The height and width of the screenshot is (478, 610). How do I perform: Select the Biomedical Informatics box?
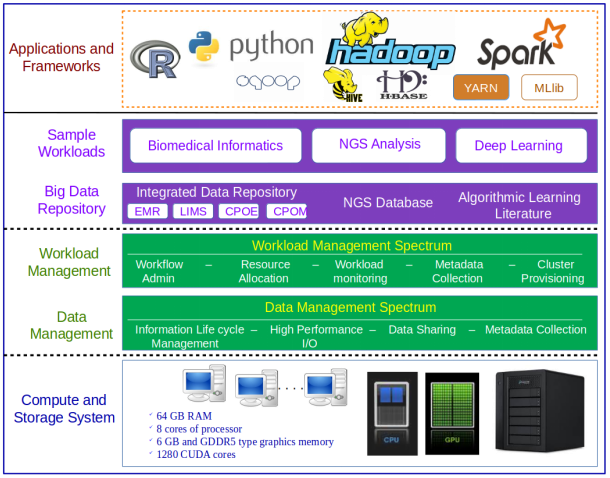pyautogui.click(x=216, y=145)
